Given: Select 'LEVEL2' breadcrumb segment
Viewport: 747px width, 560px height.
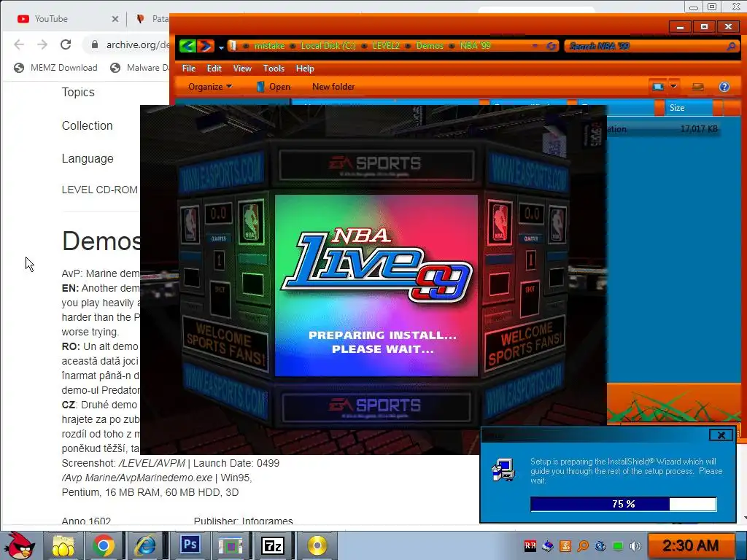Looking at the screenshot, I should 386,46.
